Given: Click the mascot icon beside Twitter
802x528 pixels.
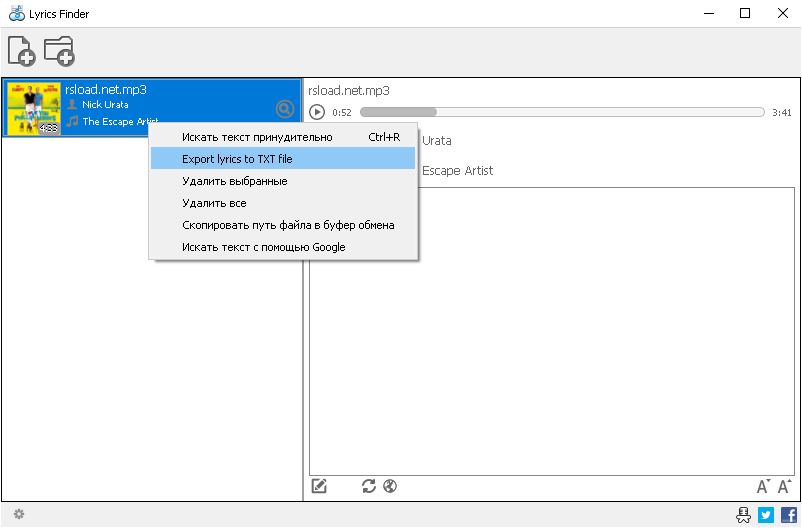Looking at the screenshot, I should (743, 515).
